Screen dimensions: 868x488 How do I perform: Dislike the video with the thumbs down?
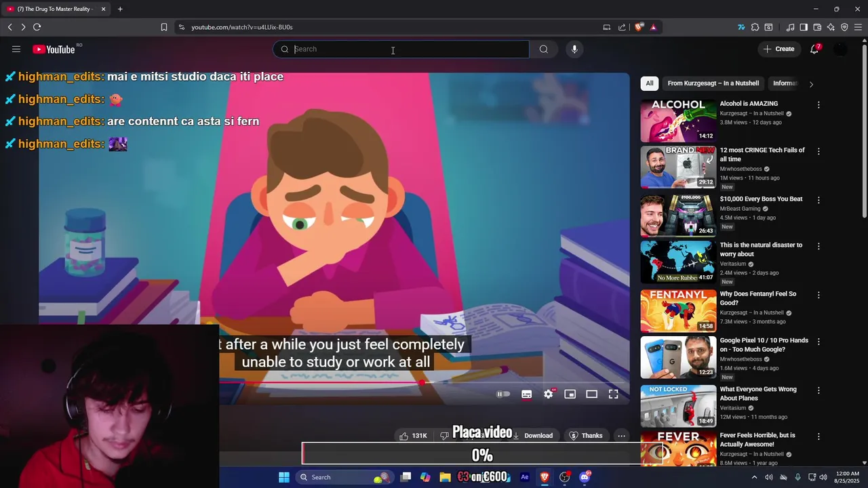[444, 436]
